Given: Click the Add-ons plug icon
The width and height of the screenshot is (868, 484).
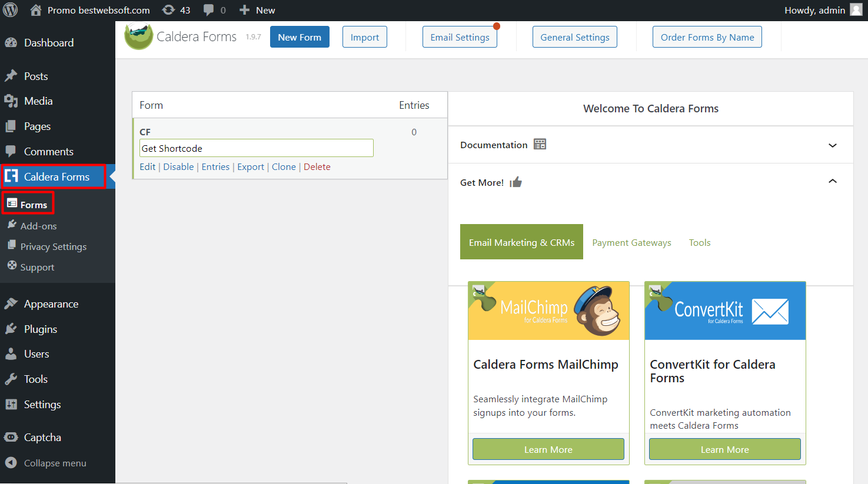Looking at the screenshot, I should (x=12, y=225).
